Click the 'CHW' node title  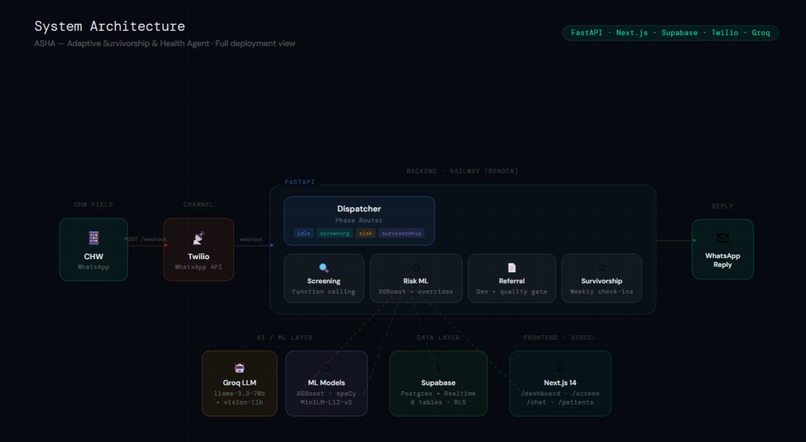pos(94,256)
